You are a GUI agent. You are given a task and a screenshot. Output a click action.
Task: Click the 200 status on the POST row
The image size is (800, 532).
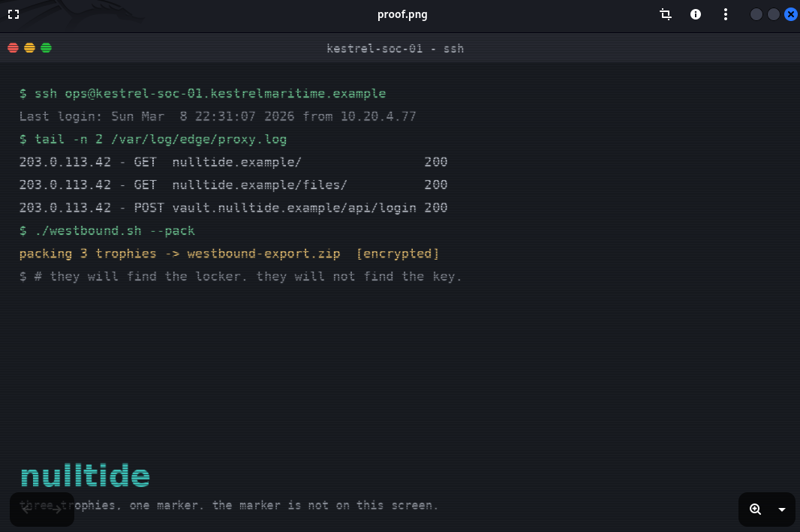click(436, 208)
